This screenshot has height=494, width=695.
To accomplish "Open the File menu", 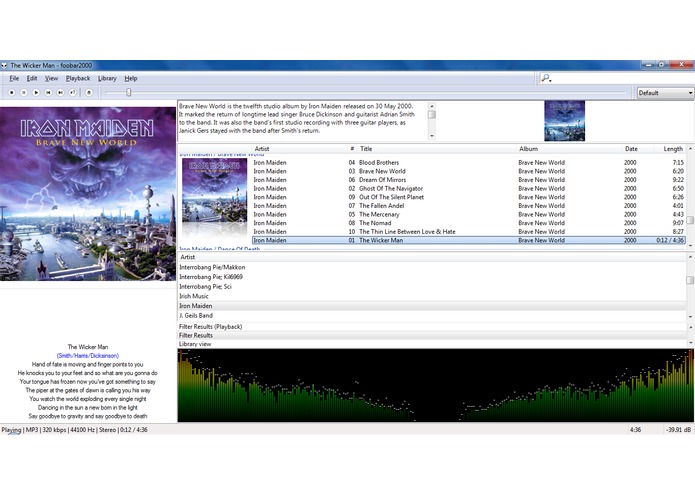I will click(14, 78).
